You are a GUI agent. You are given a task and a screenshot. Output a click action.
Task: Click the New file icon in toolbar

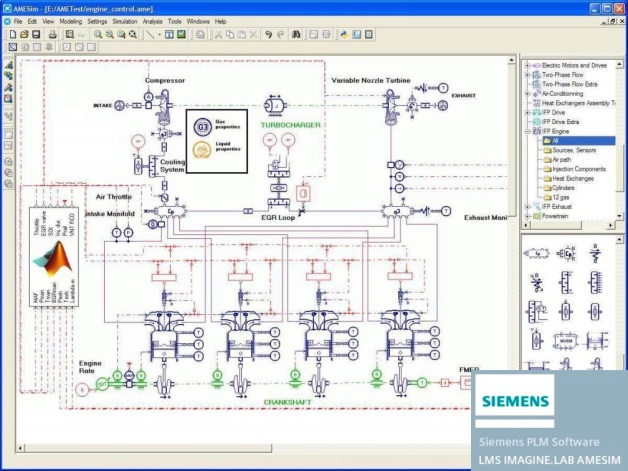(x=12, y=35)
